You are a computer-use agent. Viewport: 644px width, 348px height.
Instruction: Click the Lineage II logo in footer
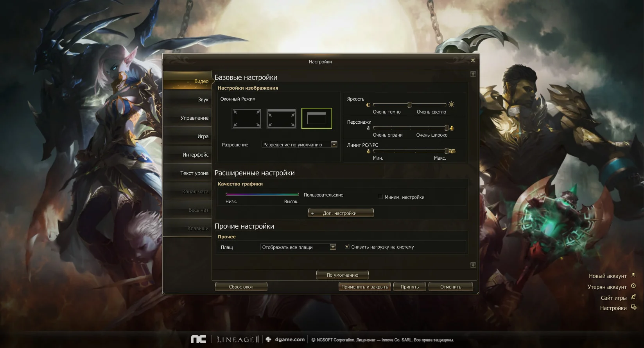(238, 339)
